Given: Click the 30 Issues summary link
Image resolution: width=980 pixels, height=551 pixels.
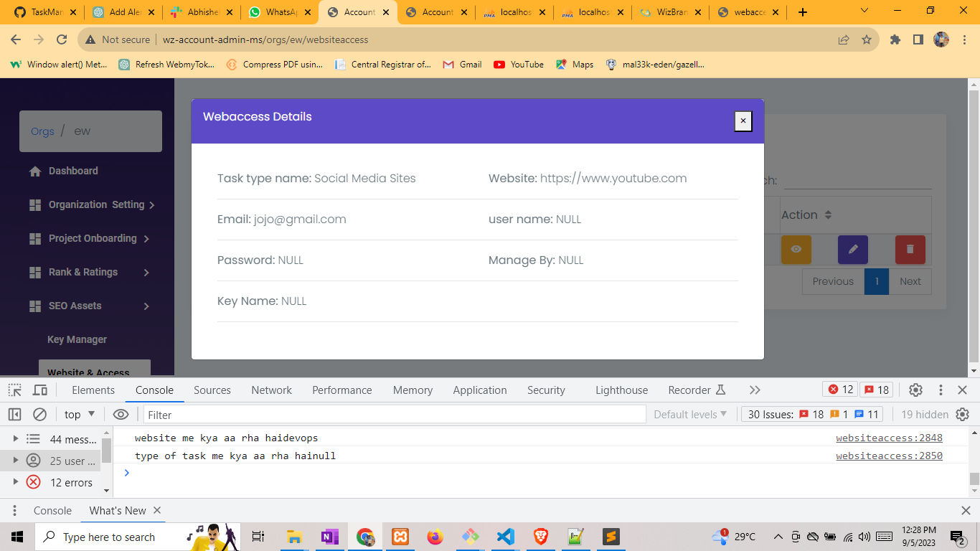Looking at the screenshot, I should pos(814,415).
